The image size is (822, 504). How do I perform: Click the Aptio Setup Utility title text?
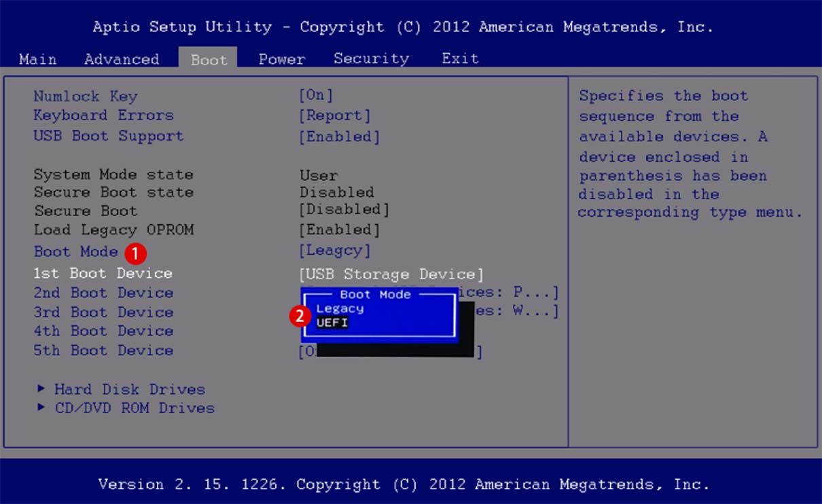click(x=403, y=27)
